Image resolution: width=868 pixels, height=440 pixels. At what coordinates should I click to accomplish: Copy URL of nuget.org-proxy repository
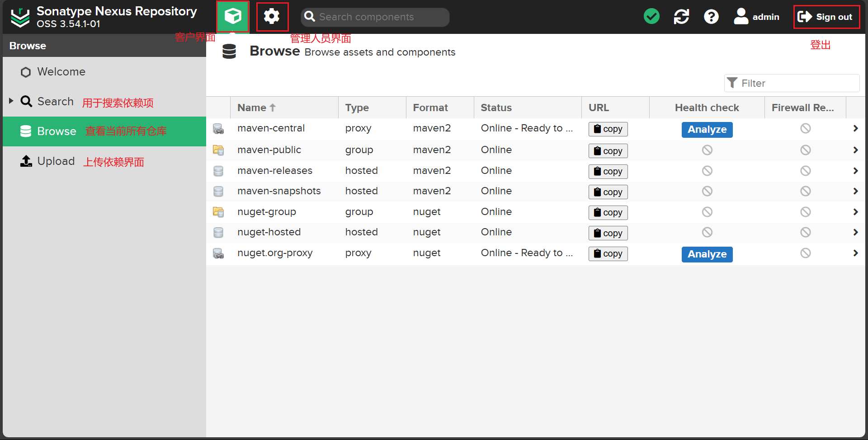[608, 254]
